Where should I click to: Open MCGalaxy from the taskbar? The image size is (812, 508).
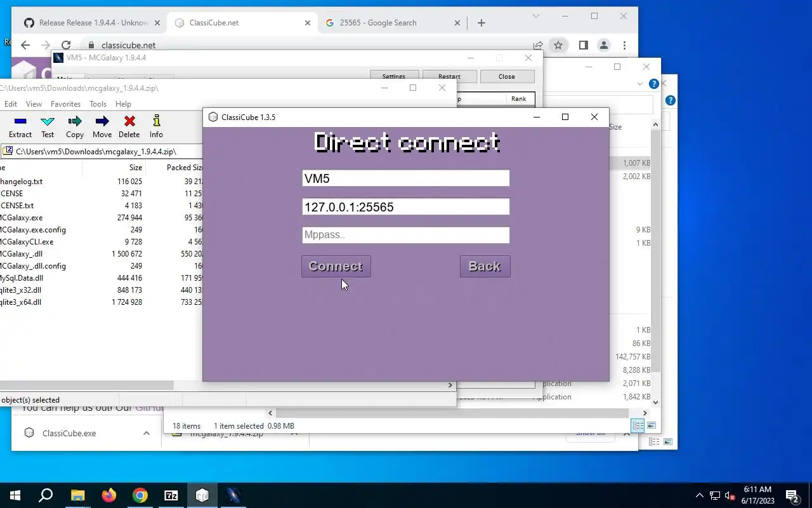click(233, 495)
